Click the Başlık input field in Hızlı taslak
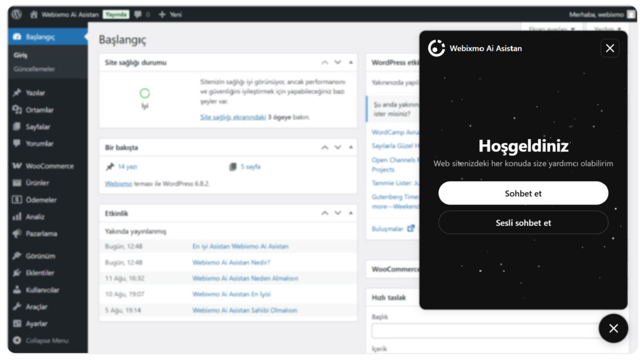Image resolution: width=644 pixels, height=360 pixels. [484, 331]
